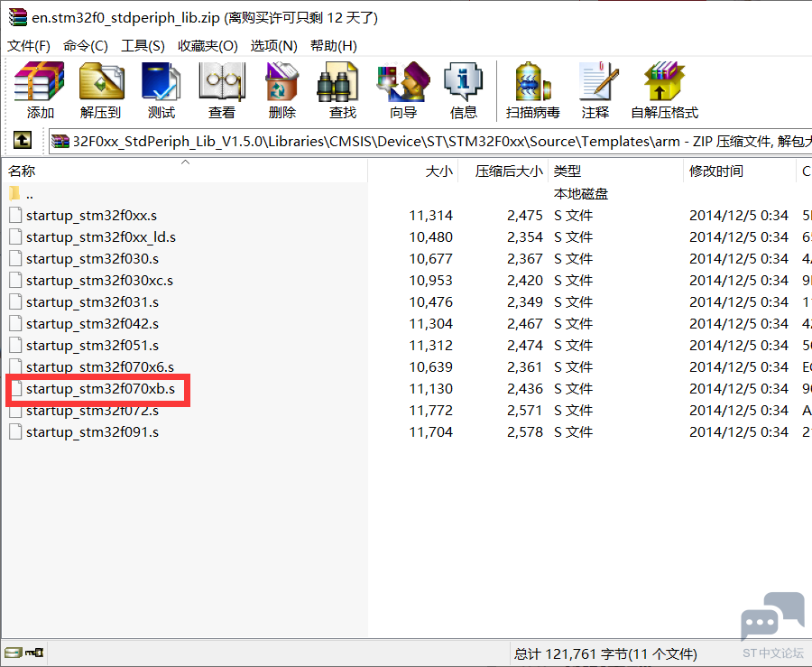Click the Extract To (解压到) icon
Image resolution: width=812 pixels, height=667 pixels.
click(101, 82)
